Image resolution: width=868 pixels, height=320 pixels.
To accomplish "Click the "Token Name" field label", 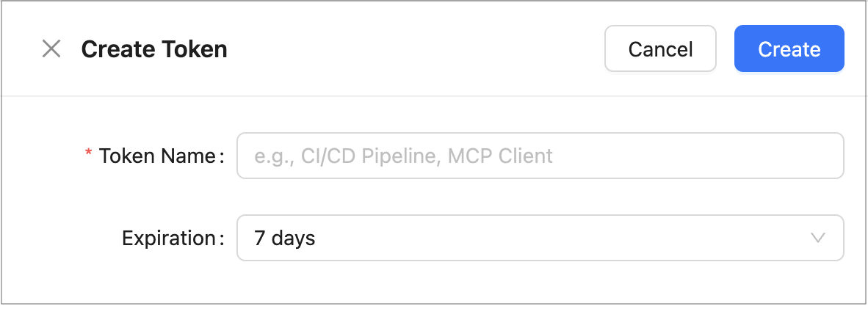I will [x=157, y=156].
